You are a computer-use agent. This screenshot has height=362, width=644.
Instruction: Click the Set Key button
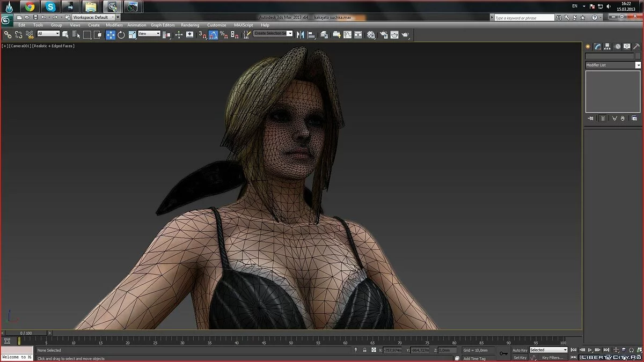point(519,358)
